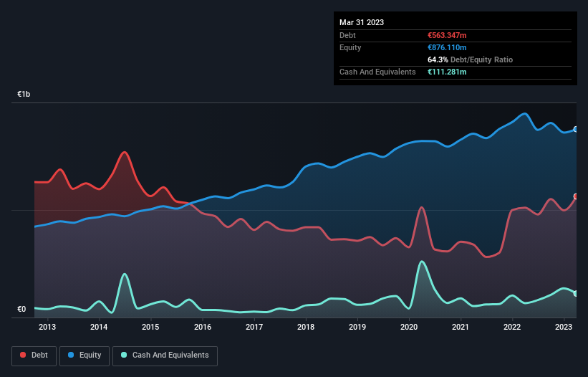Select the 2018 x-axis label
Image resolution: width=588 pixels, height=377 pixels.
pos(306,327)
